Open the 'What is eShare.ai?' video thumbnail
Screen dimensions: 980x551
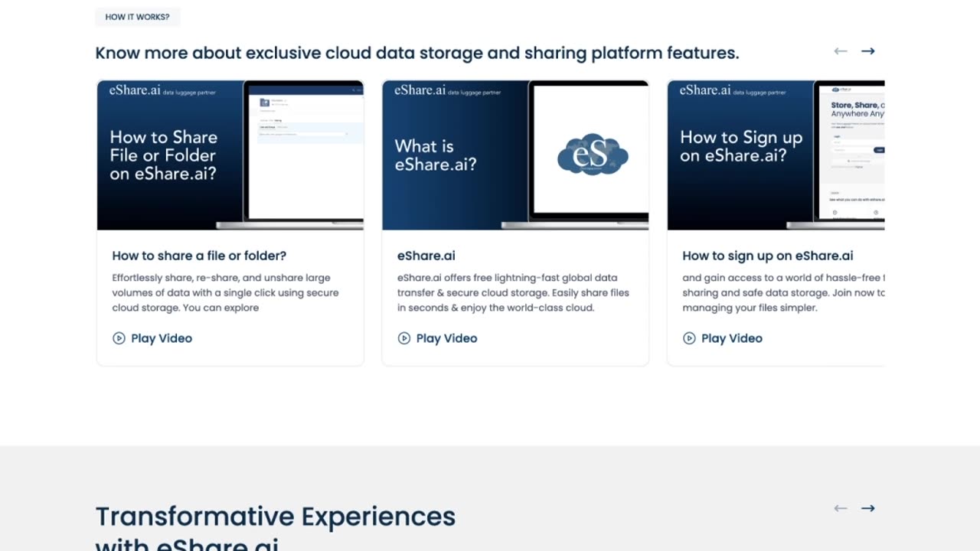(515, 155)
